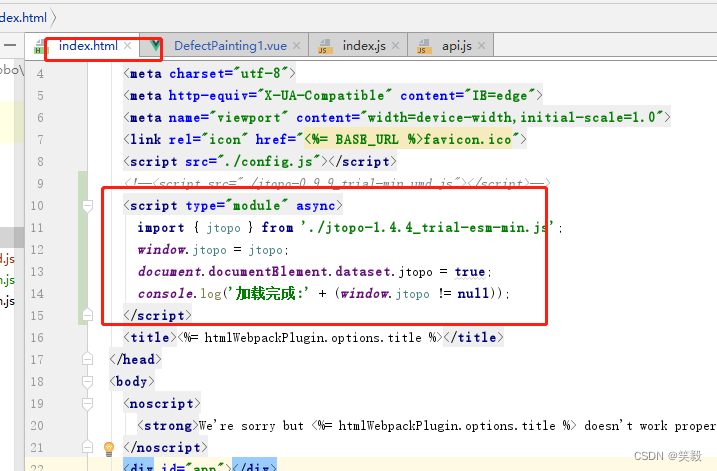717x471 pixels.
Task: Click the fold end marker for head on line 17
Action: [88, 359]
